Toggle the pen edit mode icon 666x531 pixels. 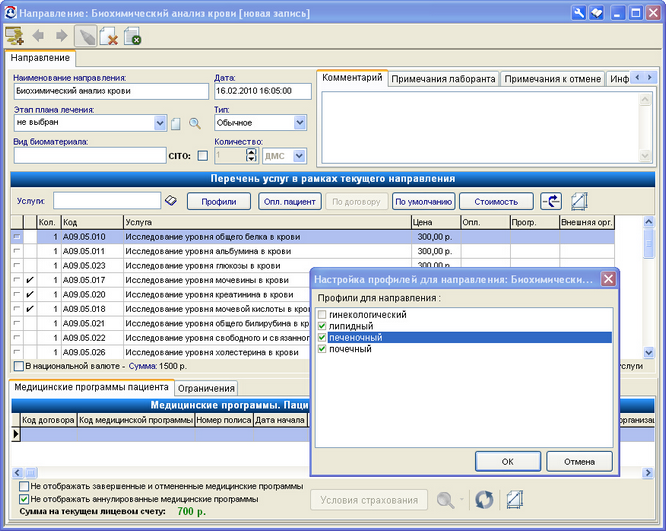(x=85, y=36)
